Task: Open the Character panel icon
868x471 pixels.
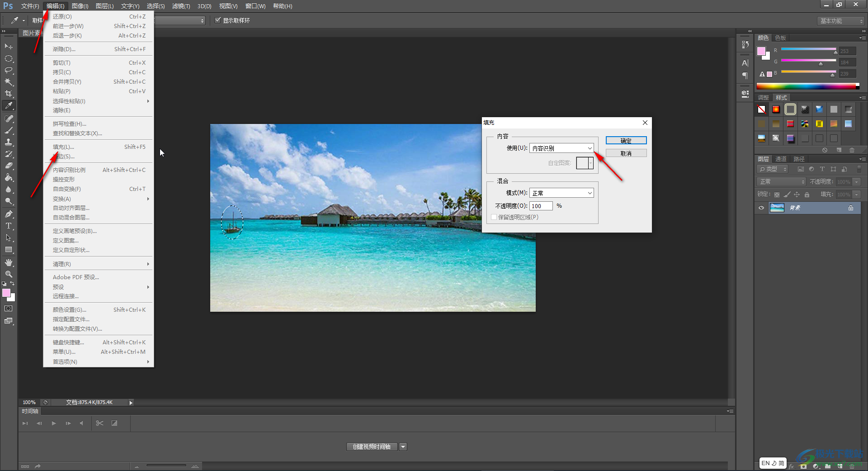Action: tap(745, 63)
